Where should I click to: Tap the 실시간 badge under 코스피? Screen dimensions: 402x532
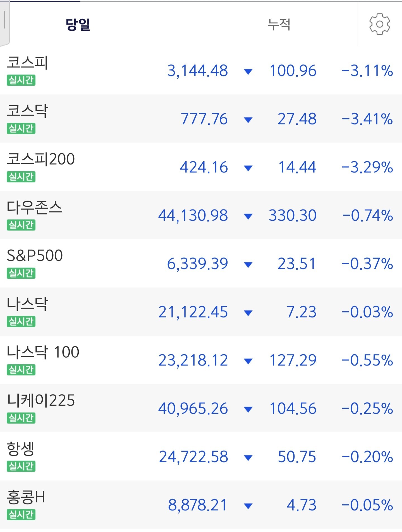21,80
